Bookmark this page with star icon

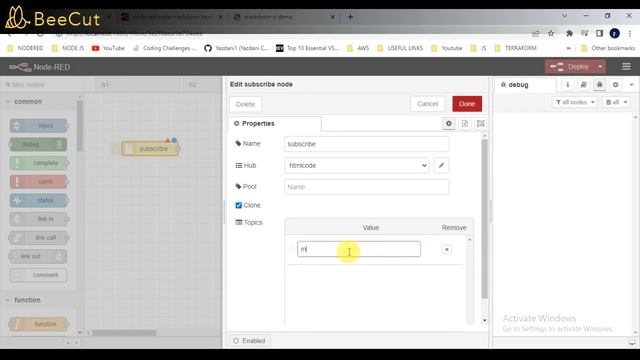click(x=551, y=33)
